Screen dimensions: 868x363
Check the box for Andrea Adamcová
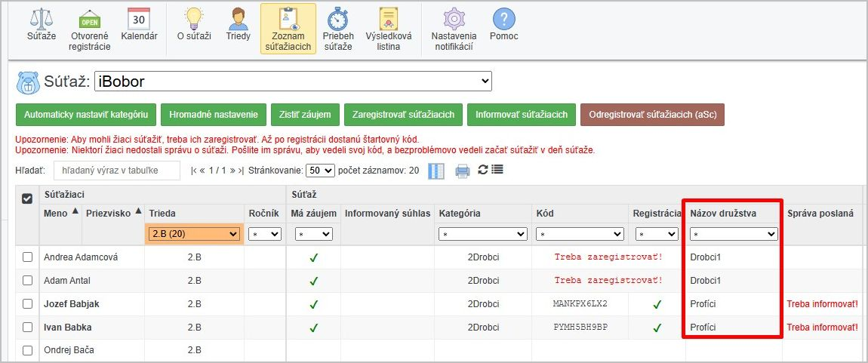[x=27, y=257]
